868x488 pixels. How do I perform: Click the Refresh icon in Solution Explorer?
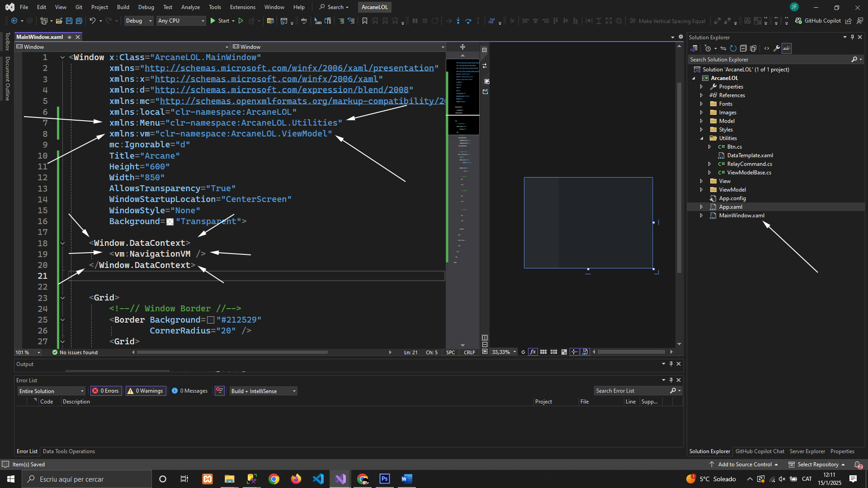pos(733,48)
